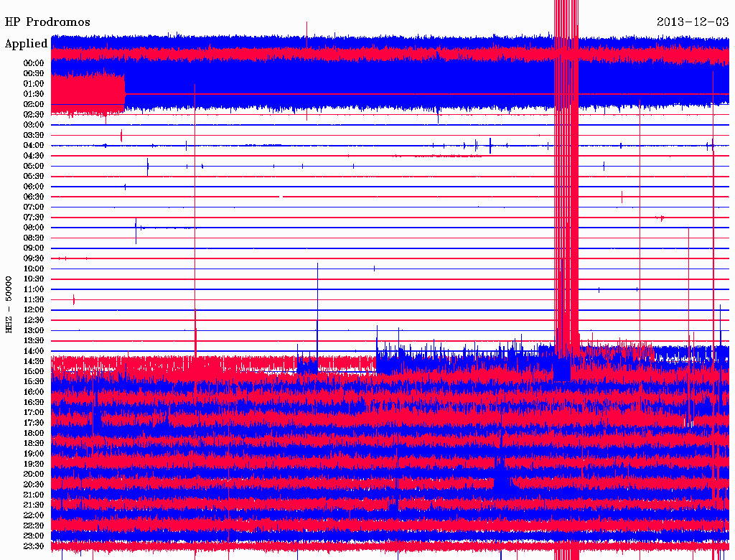Select the 05:00 time label
735x560 pixels.
[x=34, y=166]
